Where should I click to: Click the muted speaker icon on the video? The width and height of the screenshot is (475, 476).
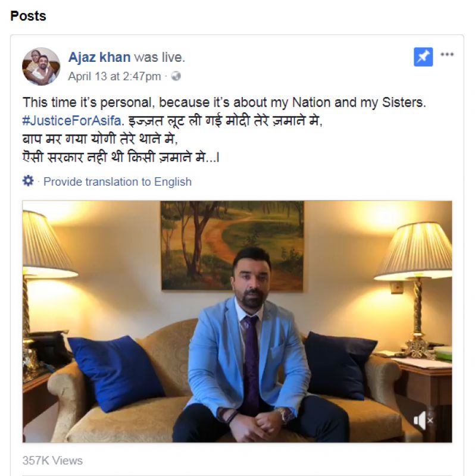click(420, 419)
